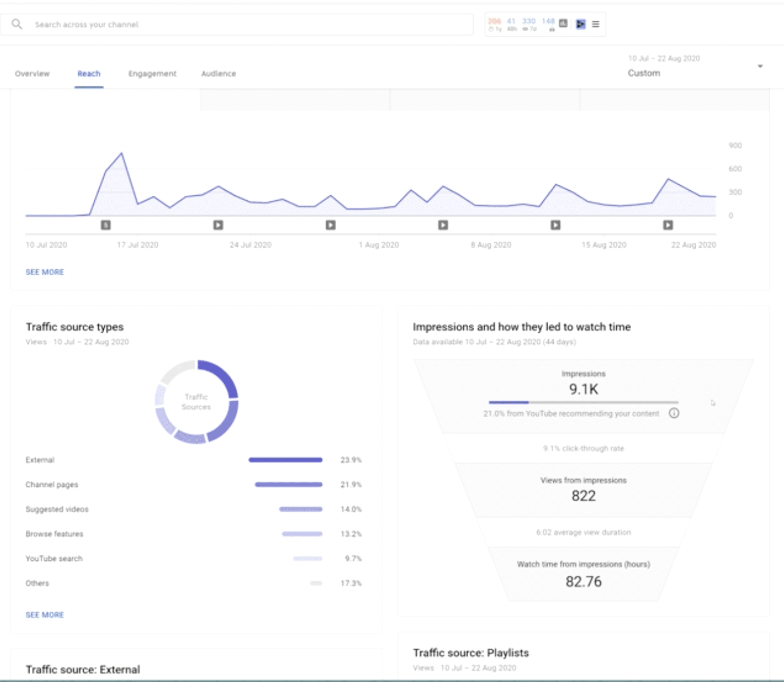The width and height of the screenshot is (784, 682).
Task: Expand traffic sources with SEE MORE link
Action: click(x=45, y=615)
